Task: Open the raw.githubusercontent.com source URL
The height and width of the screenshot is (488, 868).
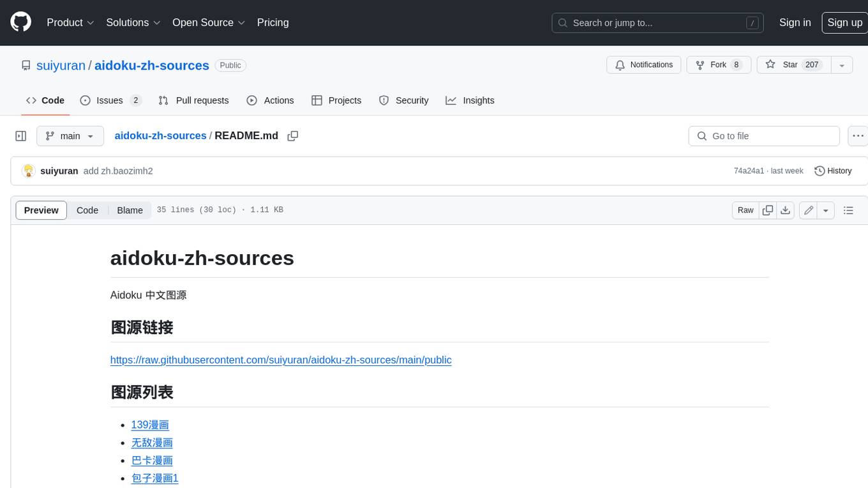Action: coord(281,360)
